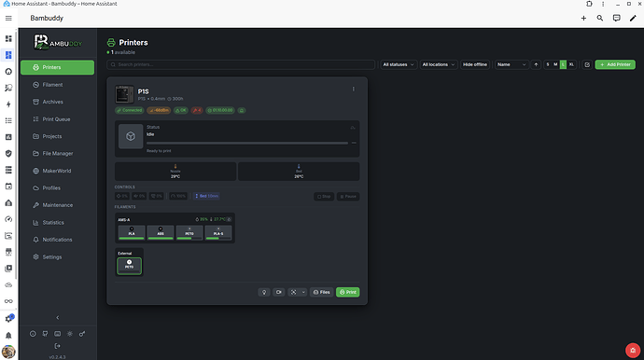The height and width of the screenshot is (360, 644).
Task: Click the red maintenance wrench badge
Action: pyautogui.click(x=197, y=110)
